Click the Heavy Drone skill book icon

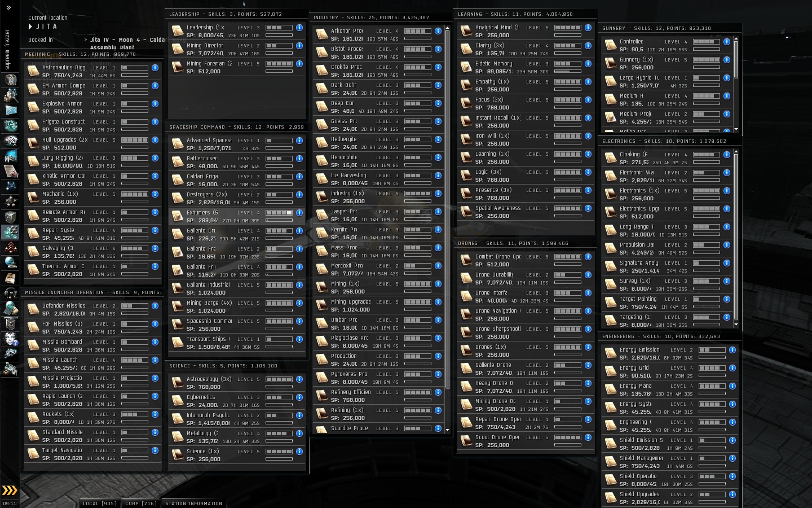466,387
